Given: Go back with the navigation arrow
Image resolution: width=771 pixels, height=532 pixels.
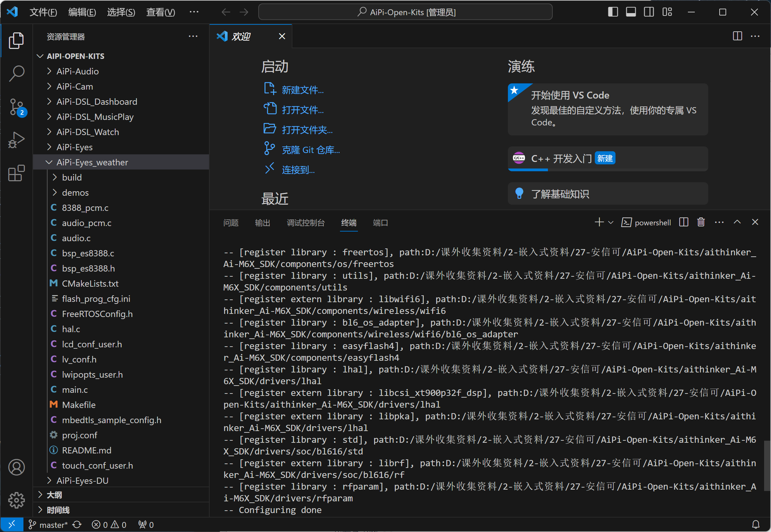Looking at the screenshot, I should point(226,12).
